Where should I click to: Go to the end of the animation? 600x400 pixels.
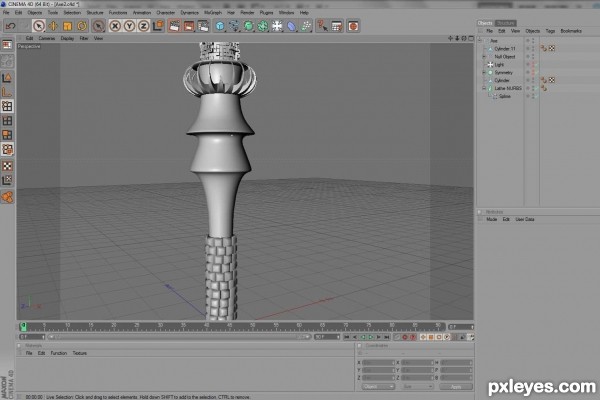[386, 337]
